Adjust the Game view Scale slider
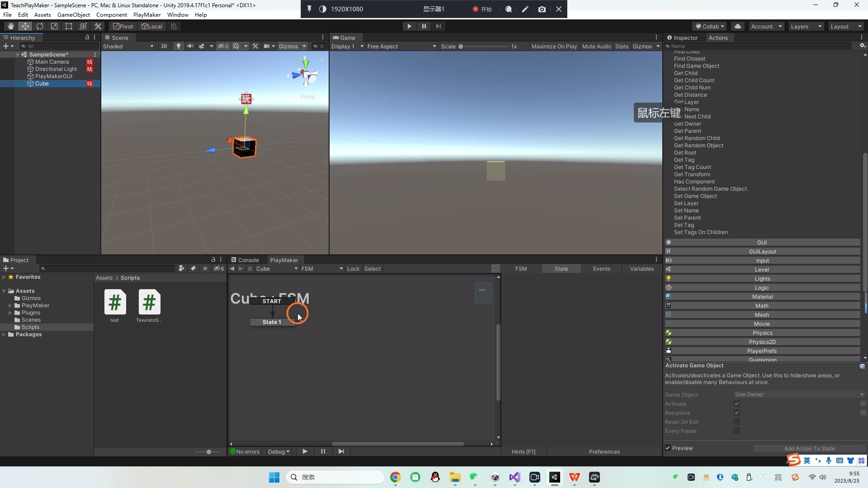This screenshot has height=488, width=868. coord(485,46)
